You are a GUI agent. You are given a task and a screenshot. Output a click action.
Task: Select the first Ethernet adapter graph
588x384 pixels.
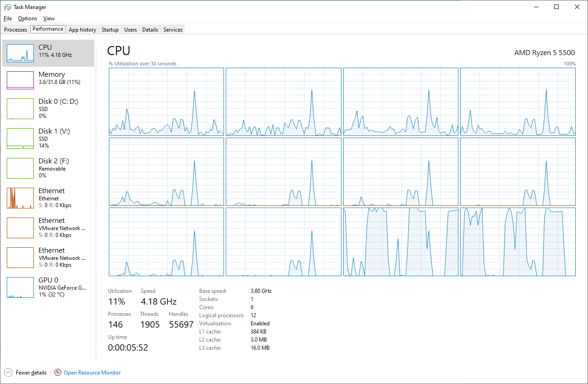click(20, 198)
